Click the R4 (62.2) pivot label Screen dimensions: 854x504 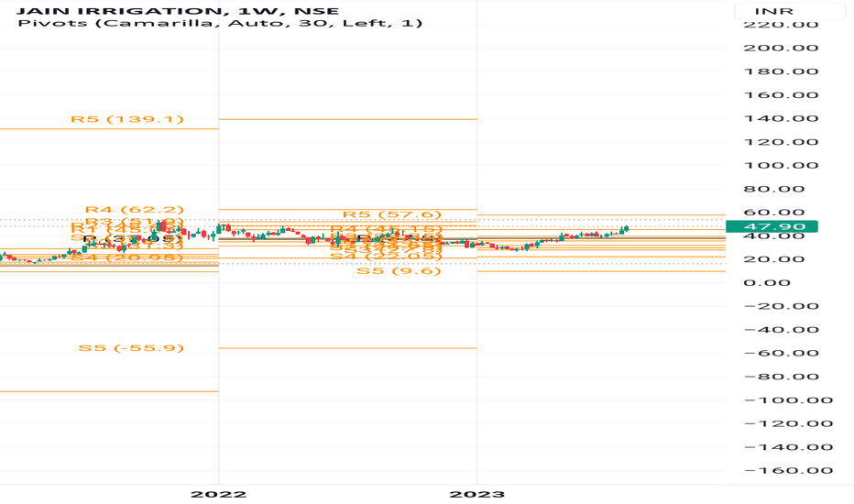(135, 209)
